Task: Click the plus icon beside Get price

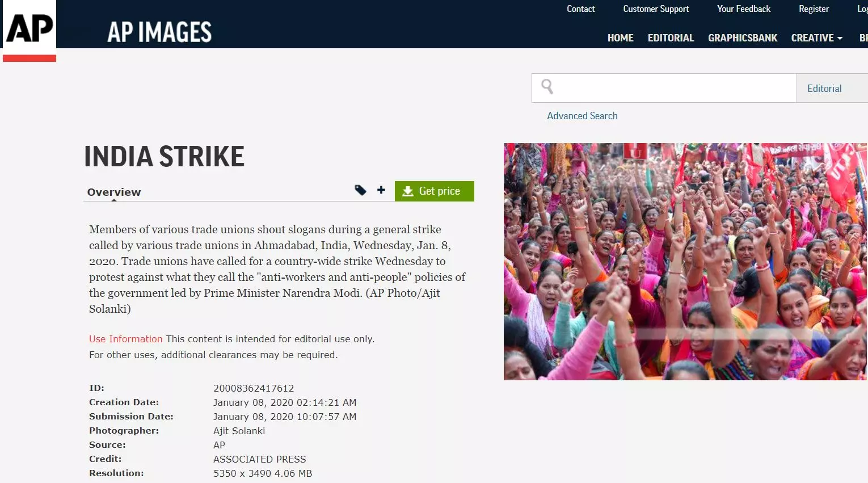Action: (x=381, y=190)
